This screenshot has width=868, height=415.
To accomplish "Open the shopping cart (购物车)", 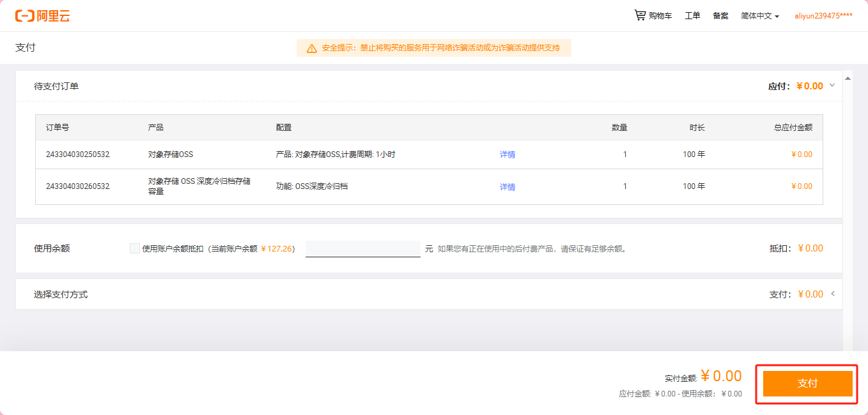I will pyautogui.click(x=653, y=15).
